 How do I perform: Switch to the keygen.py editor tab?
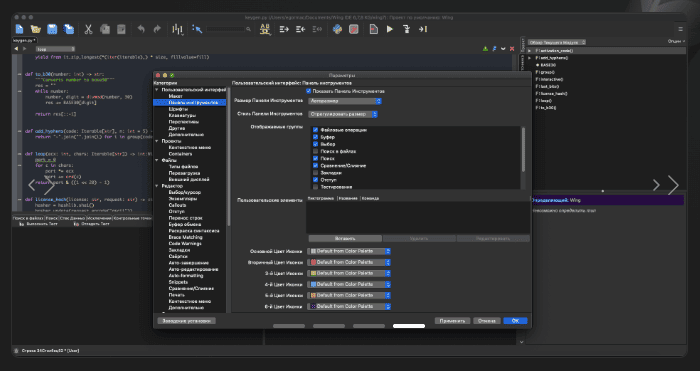click(25, 40)
